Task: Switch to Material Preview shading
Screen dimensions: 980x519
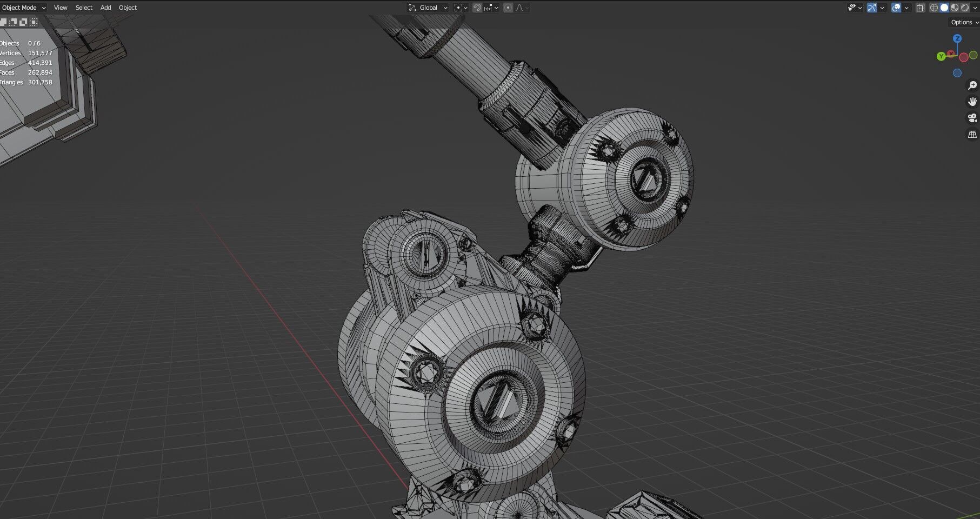Action: (955, 8)
